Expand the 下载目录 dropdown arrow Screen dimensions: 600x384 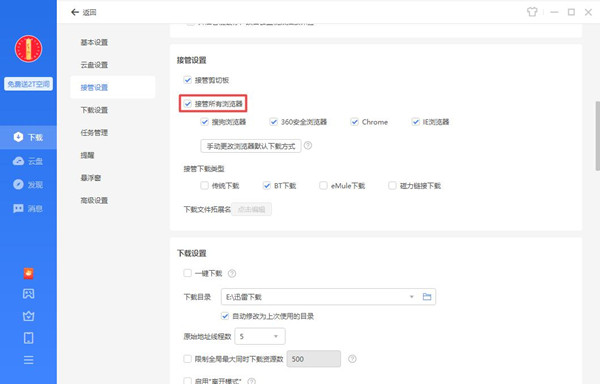[412, 297]
